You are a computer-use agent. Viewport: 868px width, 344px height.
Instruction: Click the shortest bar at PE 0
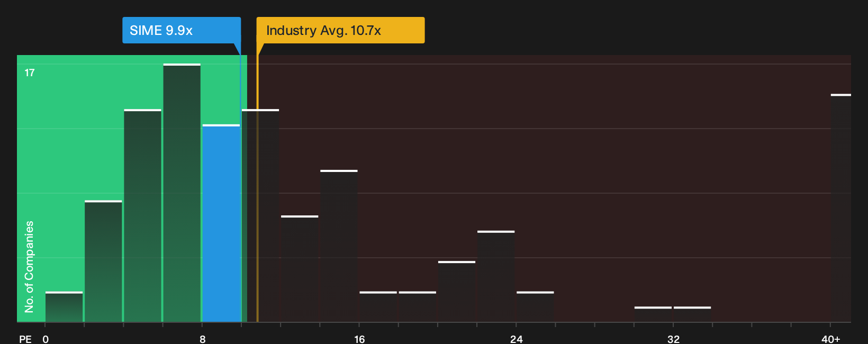click(x=64, y=306)
